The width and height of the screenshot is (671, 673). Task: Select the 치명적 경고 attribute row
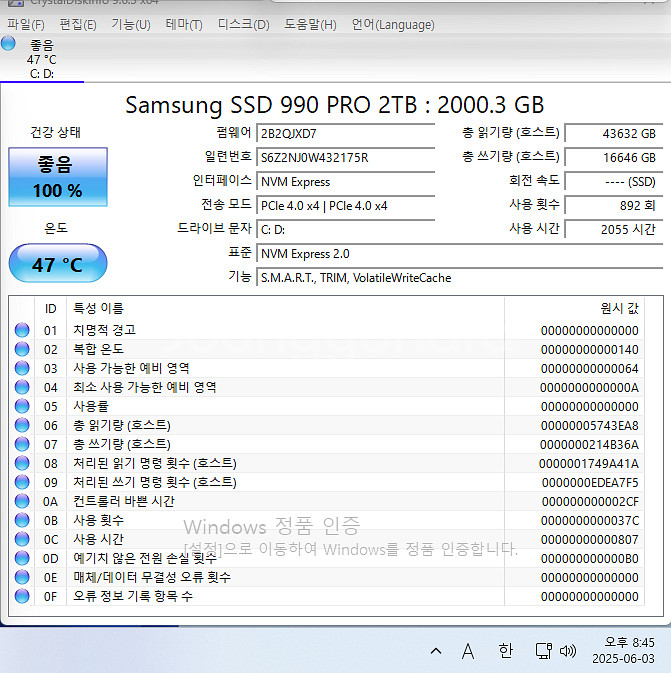pos(326,330)
